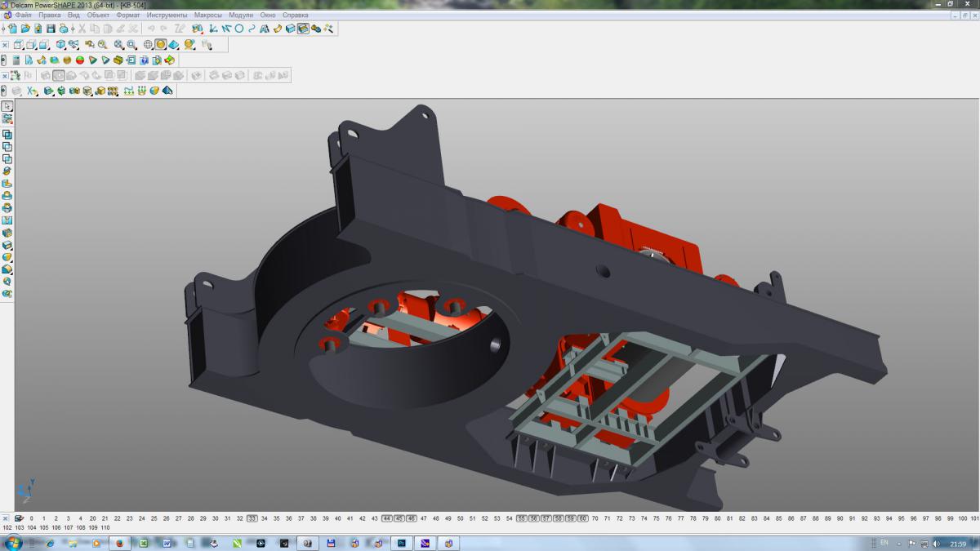
Task: Open the Макросы menu
Action: (x=208, y=16)
